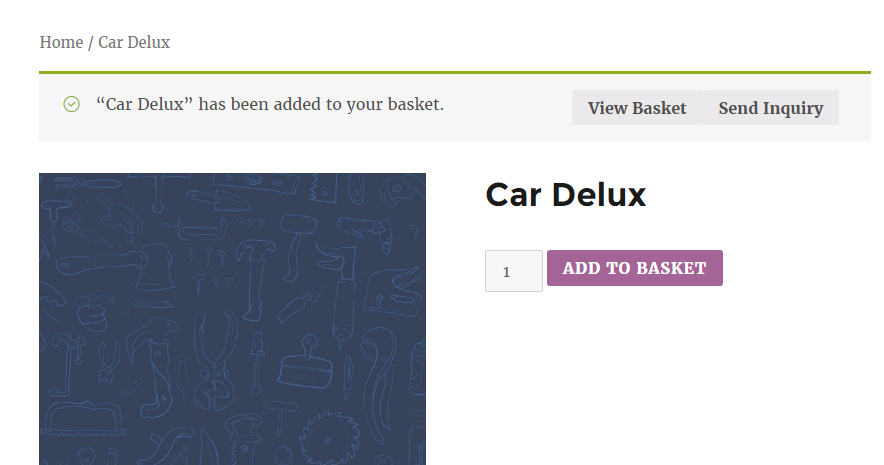Click the claw hammer drawing in the image
884x465 pixels.
[255, 279]
